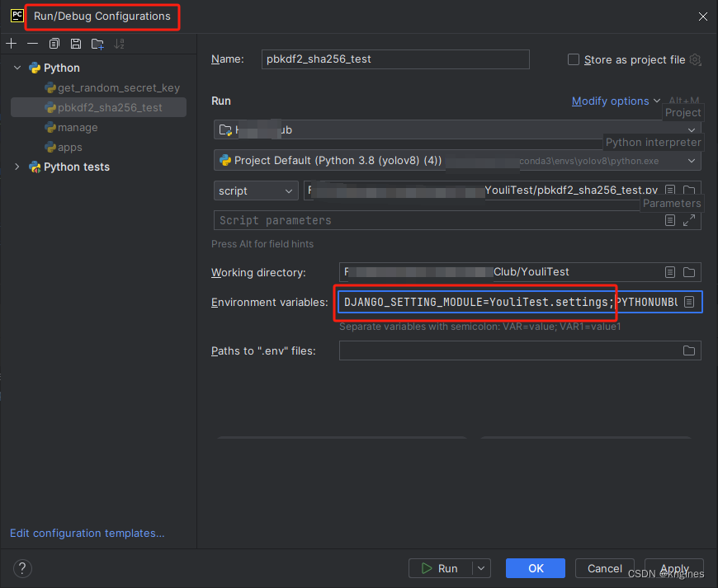The height and width of the screenshot is (588, 718).
Task: Browse folder for Working directory
Action: pyautogui.click(x=689, y=272)
